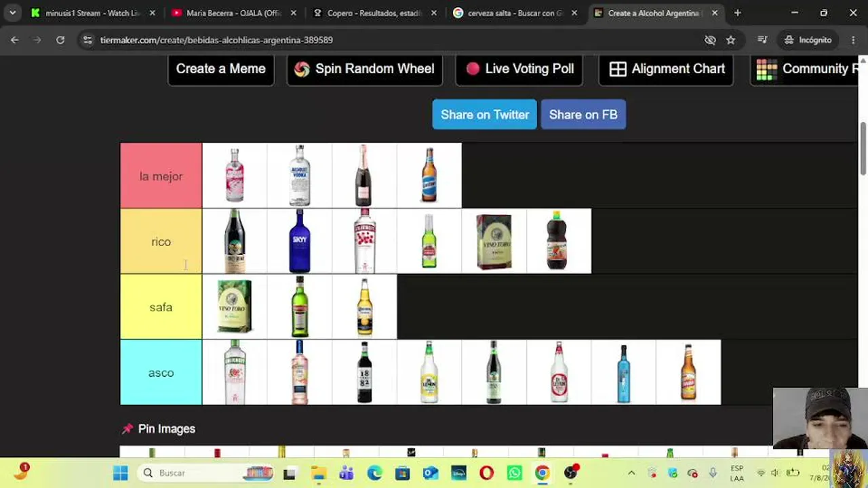Launch Microsoft Edge from the taskbar

click(374, 473)
